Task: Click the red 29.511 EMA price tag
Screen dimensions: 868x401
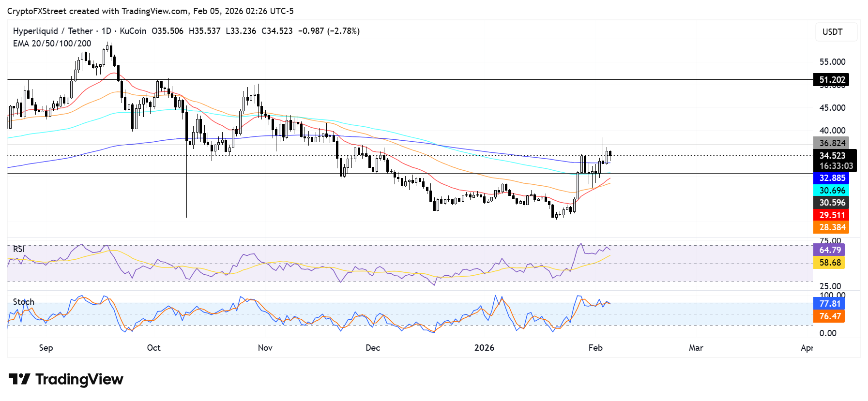Action: tap(831, 215)
